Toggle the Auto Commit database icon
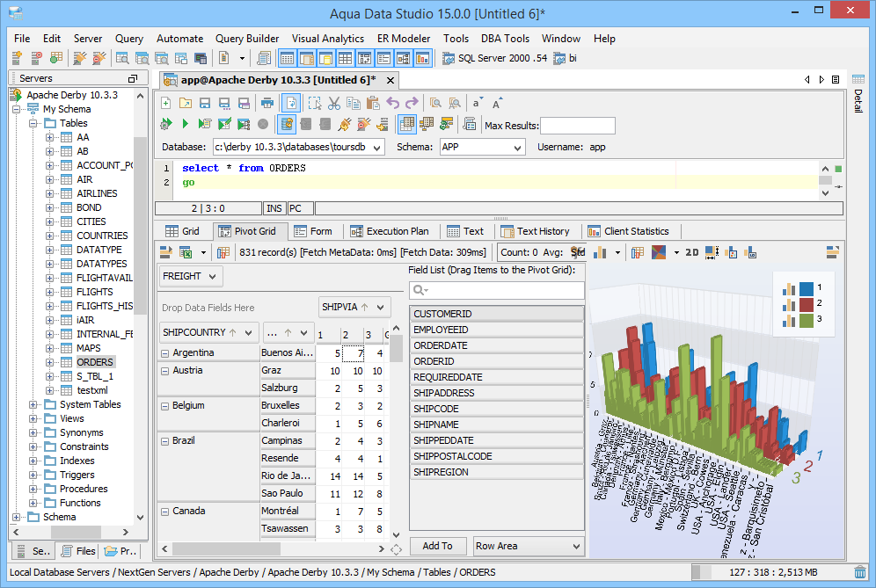The image size is (876, 588). pos(287,124)
